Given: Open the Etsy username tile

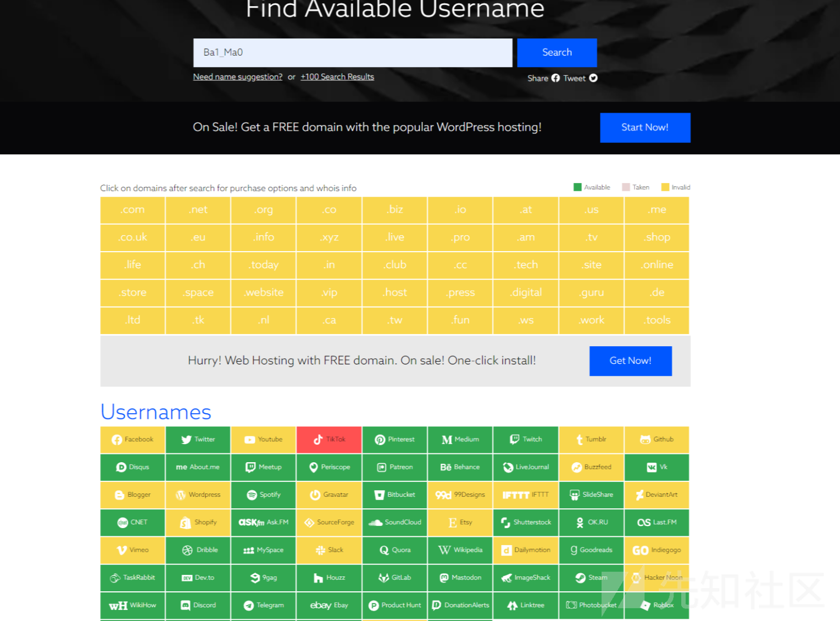Looking at the screenshot, I should pyautogui.click(x=460, y=523).
